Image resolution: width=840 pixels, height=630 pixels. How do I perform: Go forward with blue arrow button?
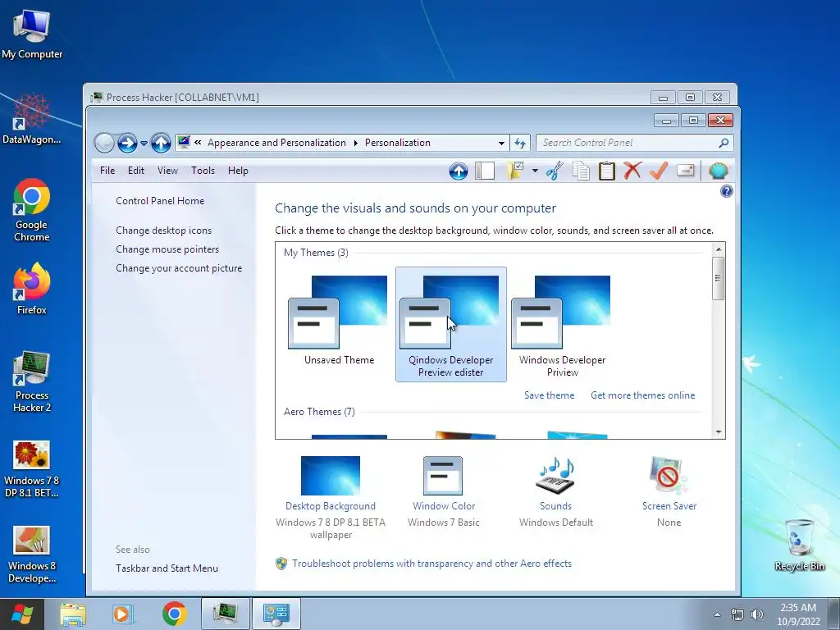127,143
